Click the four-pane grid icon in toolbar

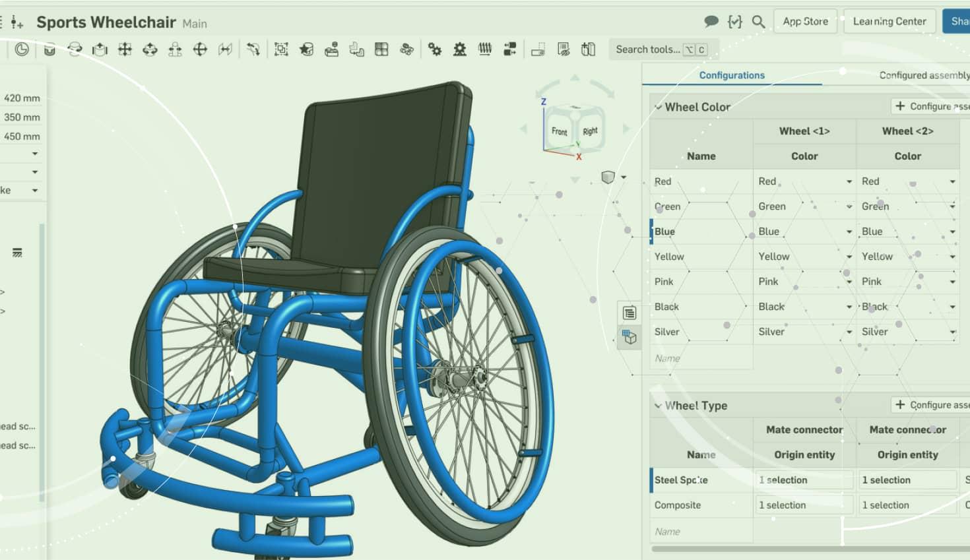click(381, 49)
